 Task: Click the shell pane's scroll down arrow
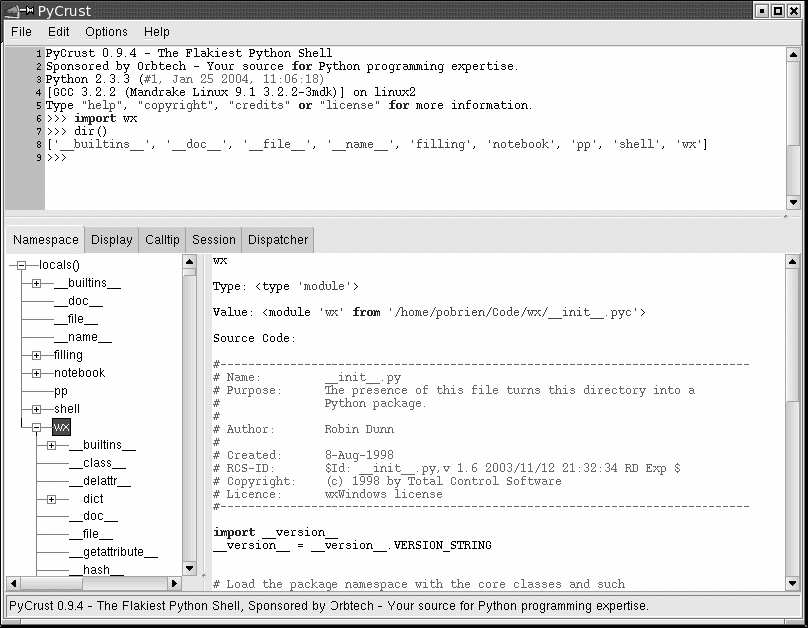click(x=793, y=203)
